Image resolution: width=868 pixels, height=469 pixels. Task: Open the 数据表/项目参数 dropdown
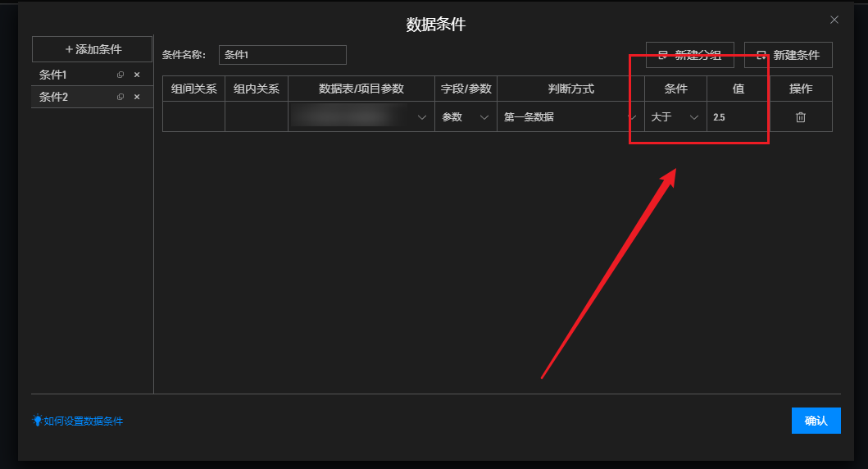[x=361, y=117]
